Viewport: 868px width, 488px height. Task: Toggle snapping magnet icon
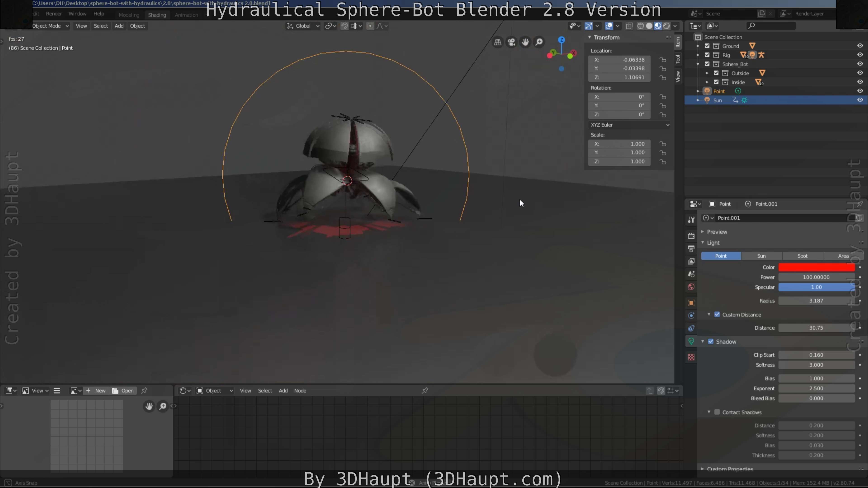[x=344, y=26]
